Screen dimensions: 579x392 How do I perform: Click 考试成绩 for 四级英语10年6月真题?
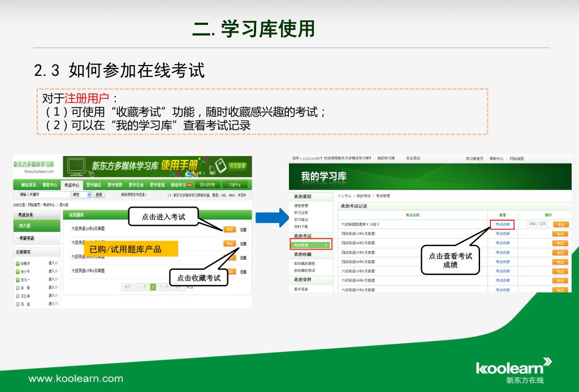502,234
